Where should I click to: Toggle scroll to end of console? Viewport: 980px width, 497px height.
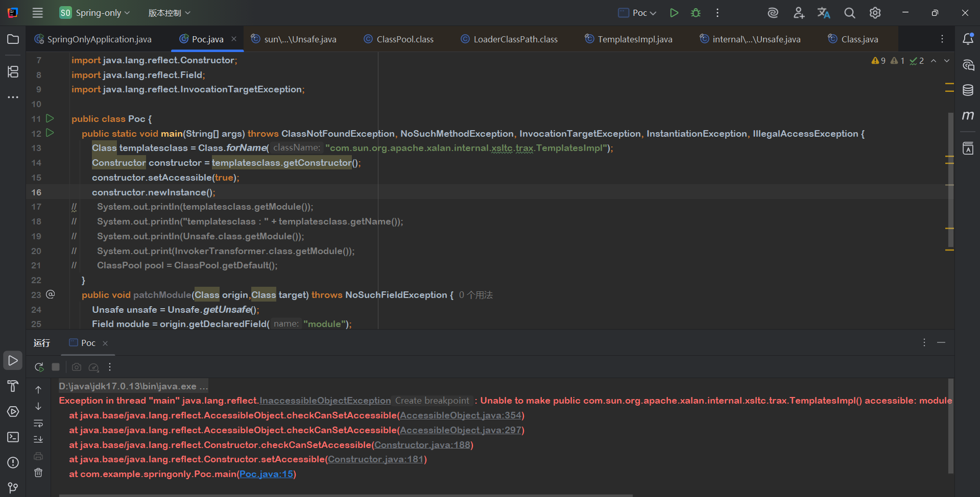click(x=38, y=439)
